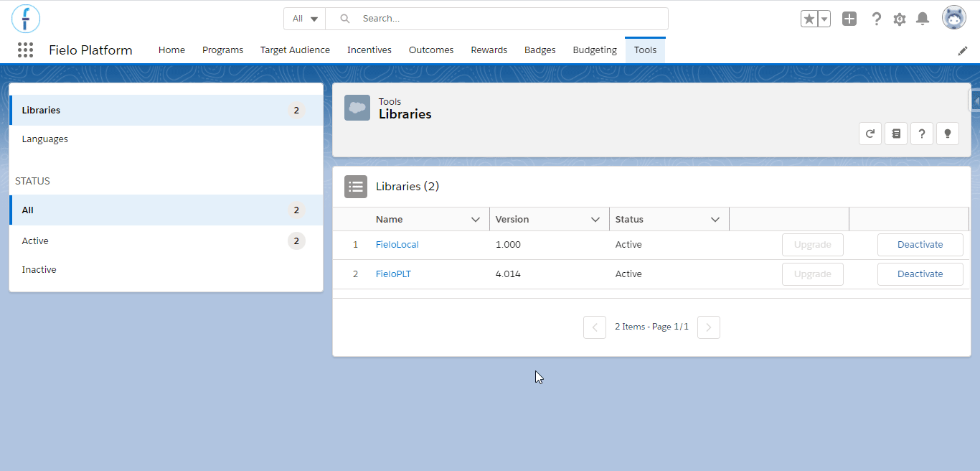Deactivate the FieloPLT library
980x471 pixels.
pyautogui.click(x=920, y=274)
